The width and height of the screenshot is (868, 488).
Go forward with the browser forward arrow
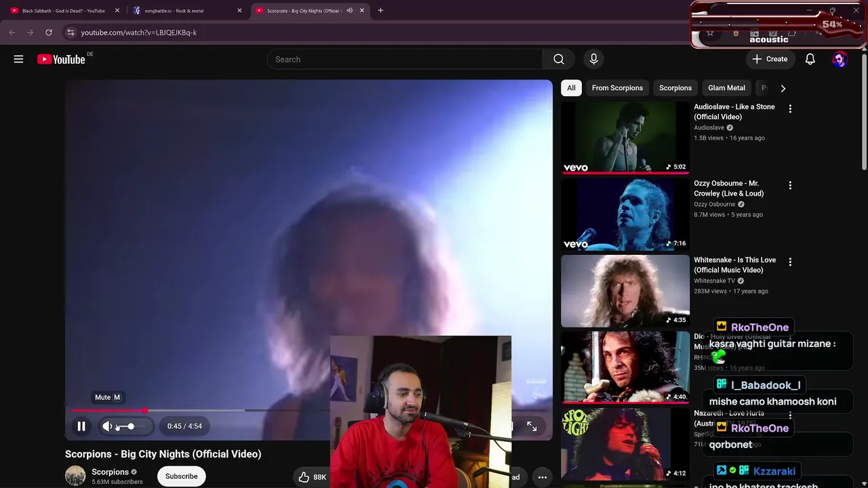(30, 33)
